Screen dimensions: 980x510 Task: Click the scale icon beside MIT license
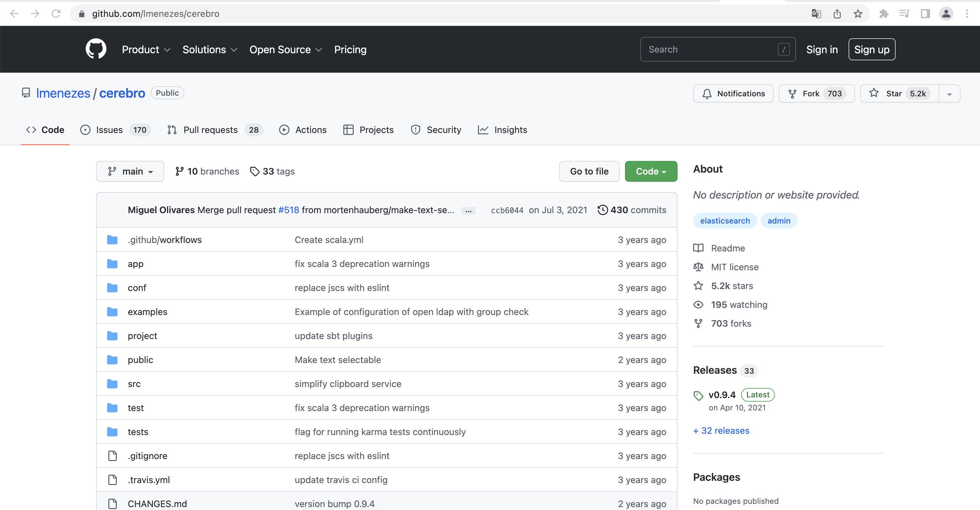[x=698, y=267]
